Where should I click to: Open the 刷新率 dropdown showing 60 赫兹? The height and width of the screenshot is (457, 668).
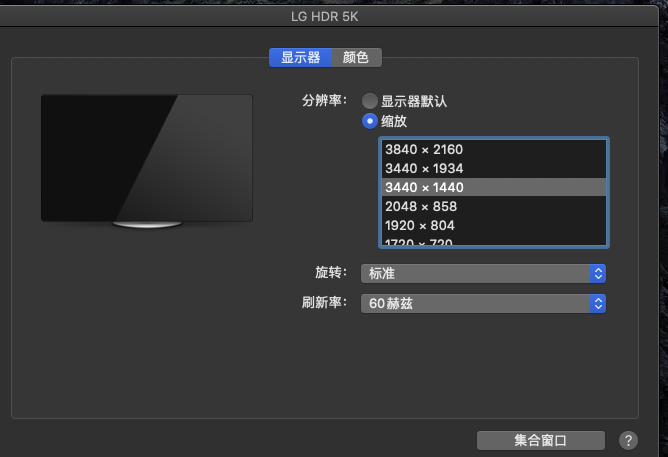pyautogui.click(x=483, y=304)
